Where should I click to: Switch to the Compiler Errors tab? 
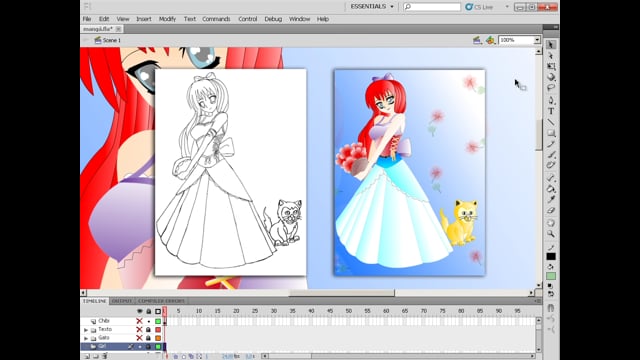161,301
